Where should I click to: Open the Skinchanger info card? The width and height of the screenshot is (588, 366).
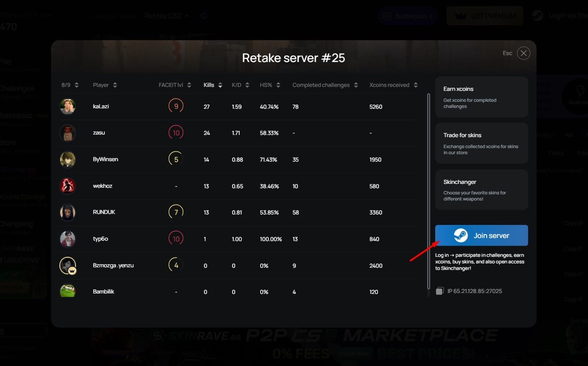[481, 190]
